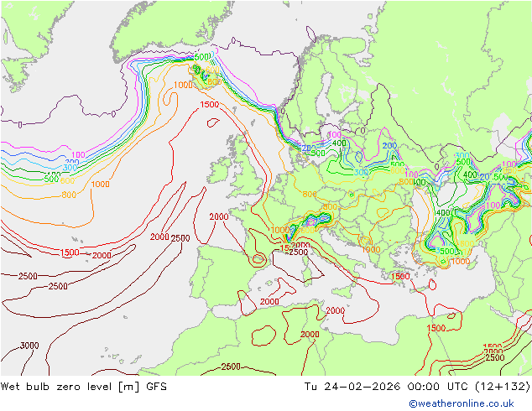The width and height of the screenshot is (532, 411).
Task: Select the 'Wet bulb zero level [m] GFS' title
Action: (84, 387)
